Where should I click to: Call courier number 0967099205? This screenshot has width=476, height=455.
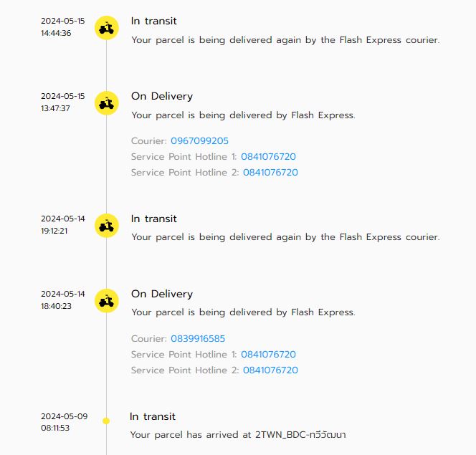[x=199, y=141]
